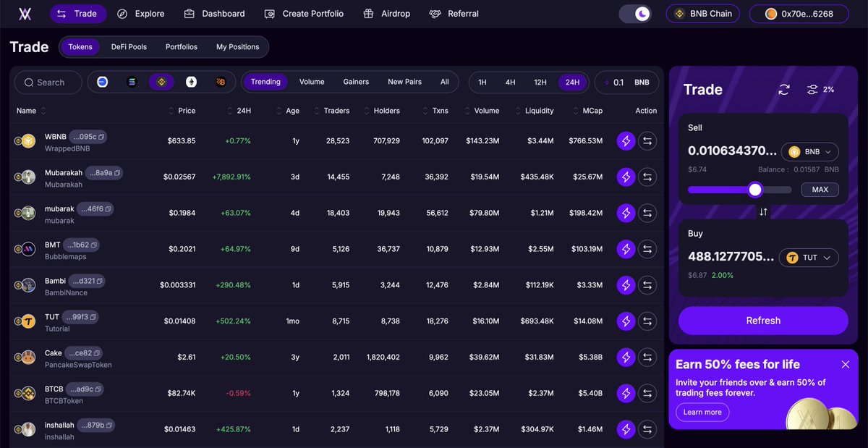This screenshot has height=448, width=868.
Task: Select the 1H timeframe
Action: [x=482, y=83]
